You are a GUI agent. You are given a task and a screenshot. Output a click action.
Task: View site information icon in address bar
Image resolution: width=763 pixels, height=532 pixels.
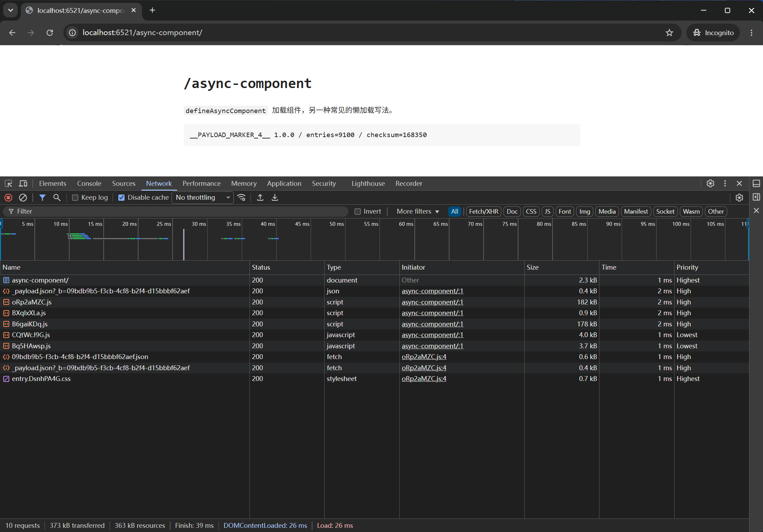pyautogui.click(x=72, y=33)
